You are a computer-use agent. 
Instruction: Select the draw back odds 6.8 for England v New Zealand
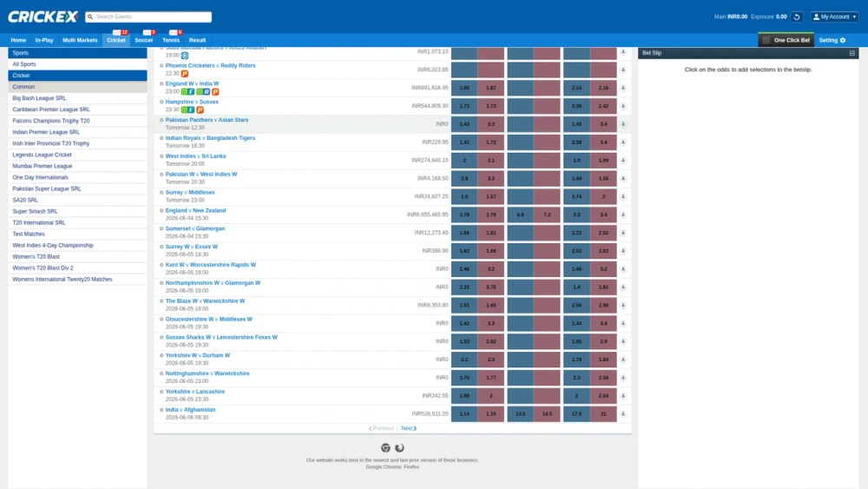pyautogui.click(x=520, y=215)
